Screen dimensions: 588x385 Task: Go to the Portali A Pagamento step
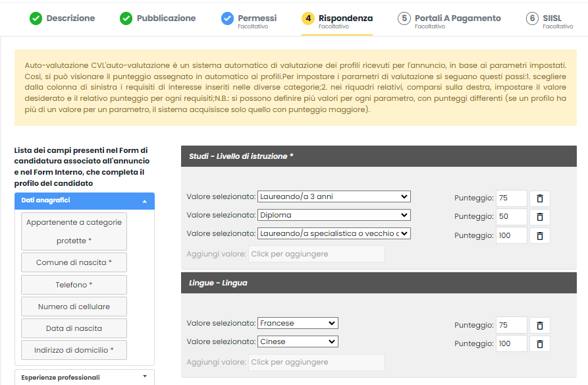coord(449,20)
